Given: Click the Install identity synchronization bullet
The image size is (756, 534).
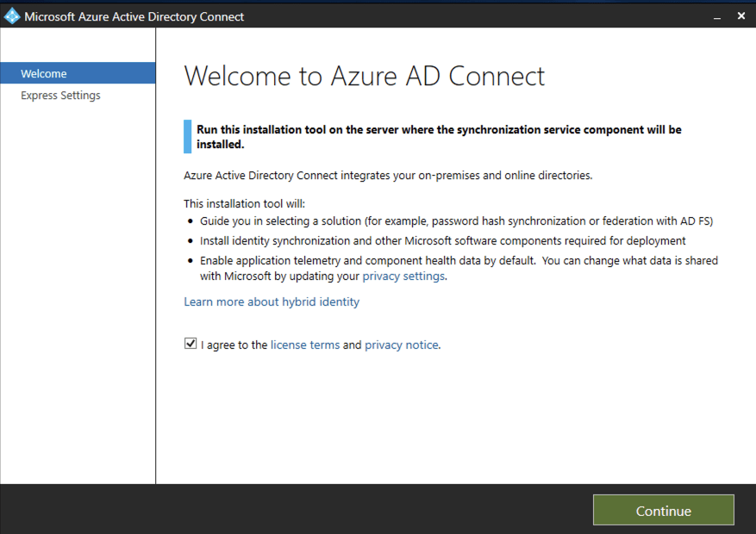Looking at the screenshot, I should pos(442,241).
